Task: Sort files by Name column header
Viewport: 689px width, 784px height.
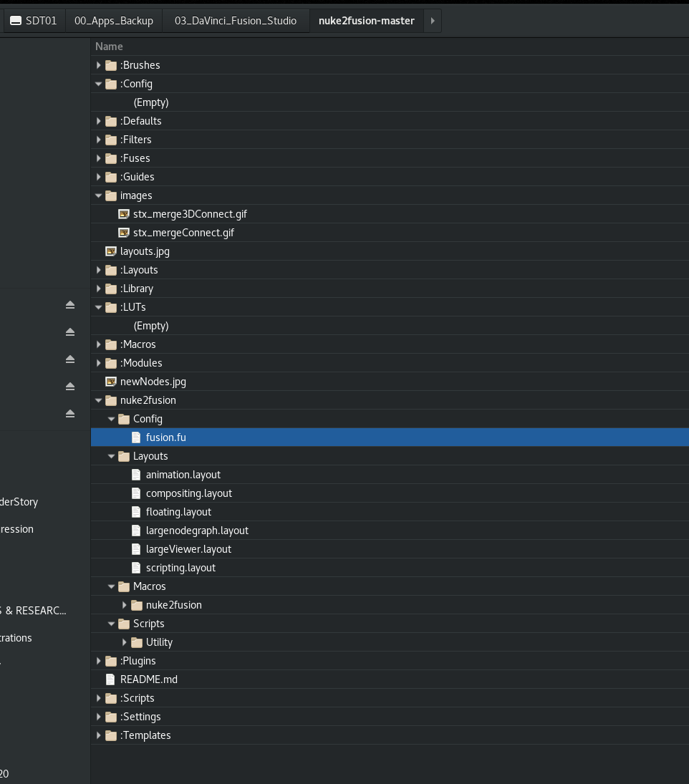Action: click(x=110, y=47)
